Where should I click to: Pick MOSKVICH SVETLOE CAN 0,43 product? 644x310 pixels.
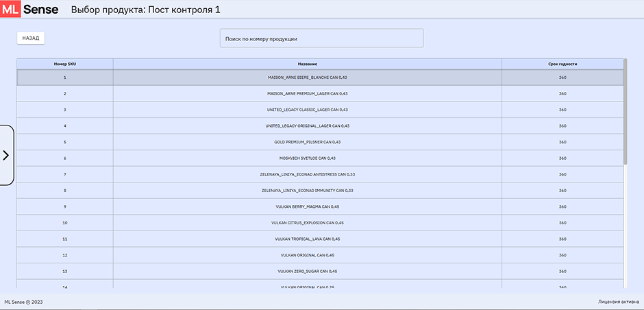[x=307, y=158]
